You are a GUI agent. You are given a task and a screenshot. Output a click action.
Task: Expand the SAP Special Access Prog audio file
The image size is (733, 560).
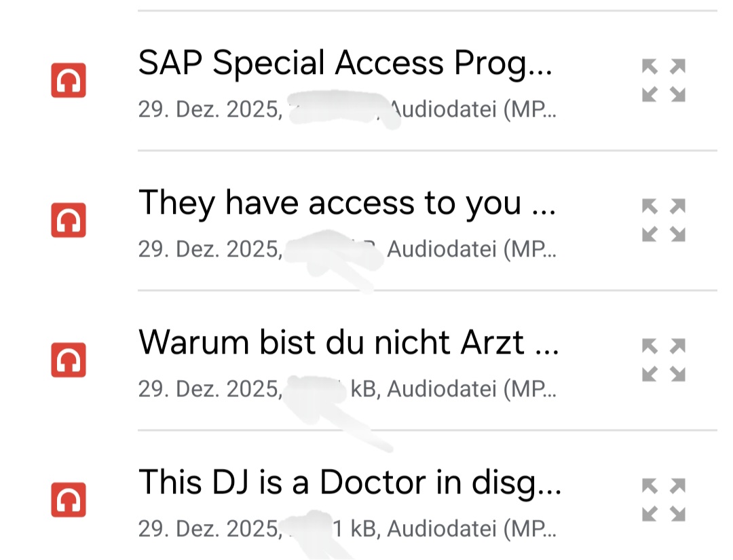(x=664, y=80)
